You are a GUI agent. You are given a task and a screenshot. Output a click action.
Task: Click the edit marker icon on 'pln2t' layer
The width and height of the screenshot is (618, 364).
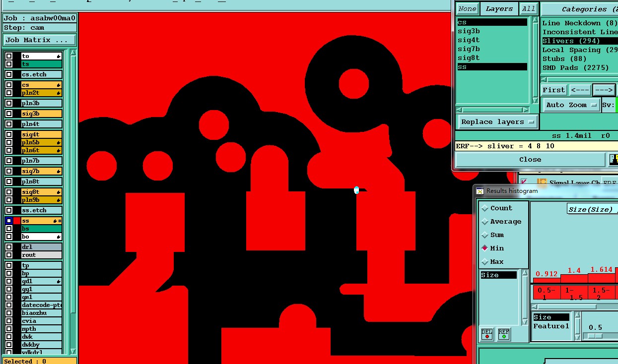[59, 93]
